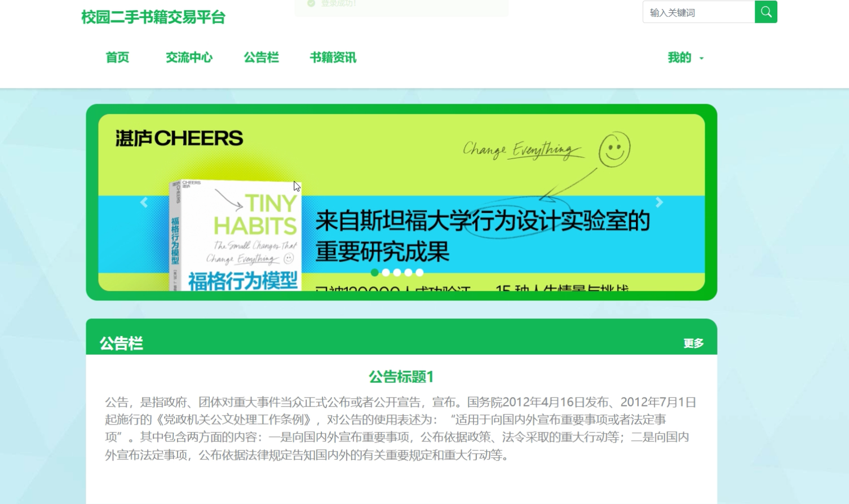The image size is (849, 504).
Task: Open the 书籍资讯 navigation tab
Action: click(333, 58)
